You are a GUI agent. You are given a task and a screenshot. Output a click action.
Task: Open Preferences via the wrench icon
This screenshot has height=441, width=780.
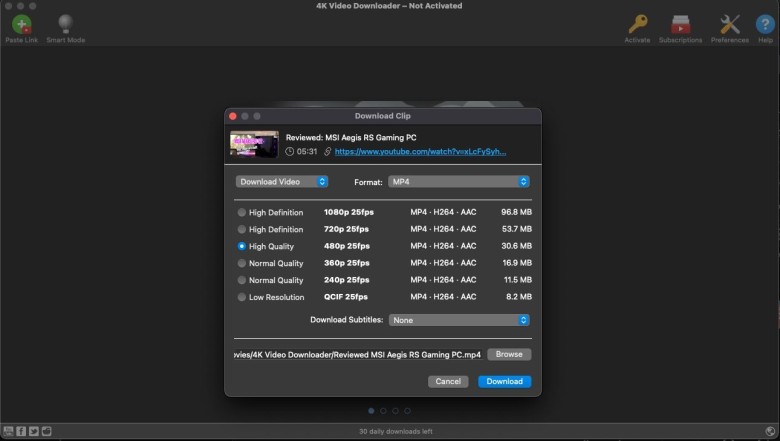730,24
